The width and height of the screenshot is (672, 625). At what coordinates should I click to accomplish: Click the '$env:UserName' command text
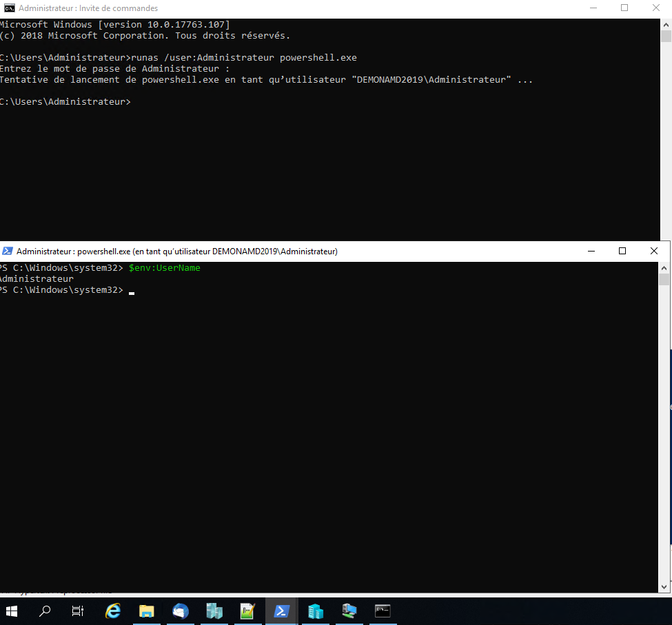(x=165, y=268)
